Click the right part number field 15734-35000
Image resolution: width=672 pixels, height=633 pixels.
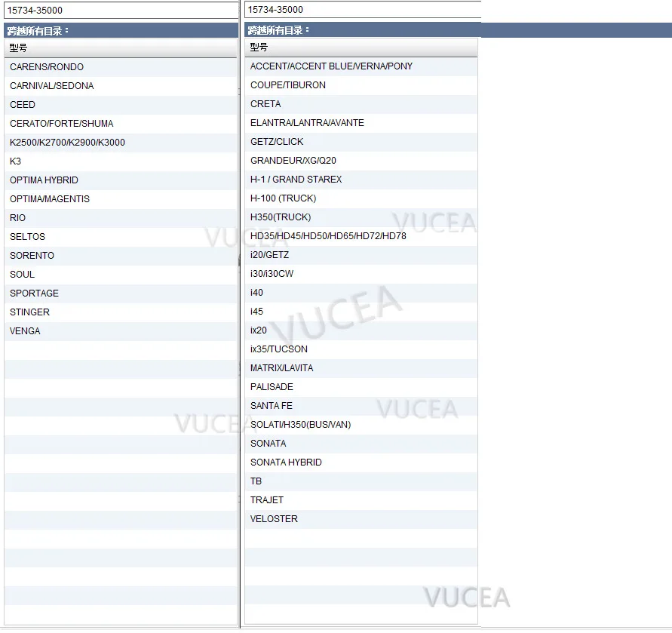(363, 10)
